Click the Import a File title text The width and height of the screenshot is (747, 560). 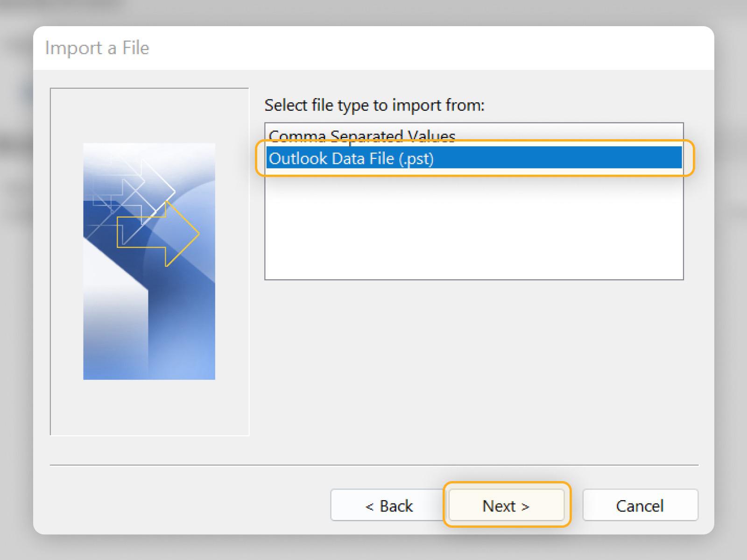point(97,47)
